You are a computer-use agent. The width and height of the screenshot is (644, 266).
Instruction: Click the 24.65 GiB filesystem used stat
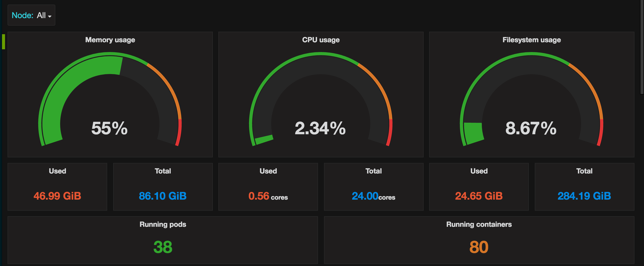(479, 196)
